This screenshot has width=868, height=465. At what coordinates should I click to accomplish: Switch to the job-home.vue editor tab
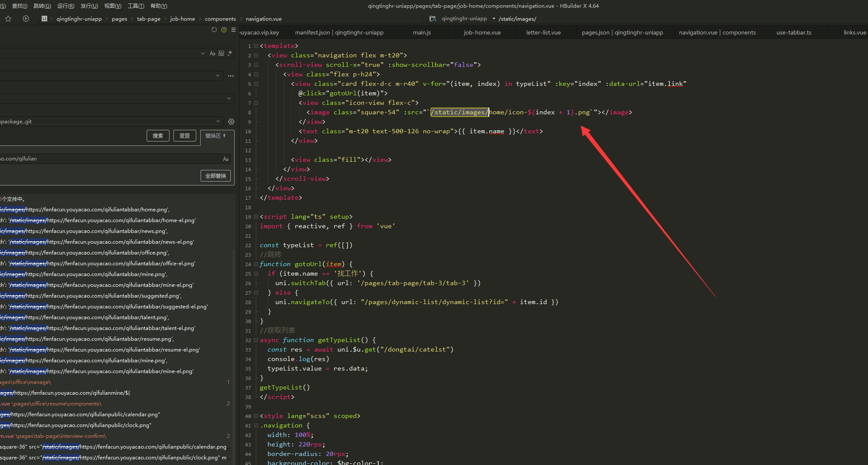tap(482, 32)
